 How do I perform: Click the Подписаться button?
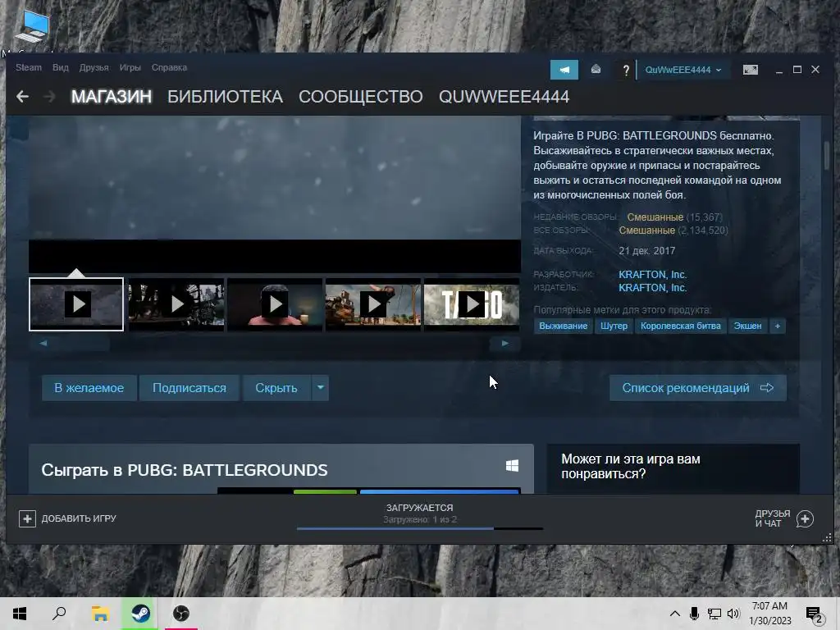189,387
